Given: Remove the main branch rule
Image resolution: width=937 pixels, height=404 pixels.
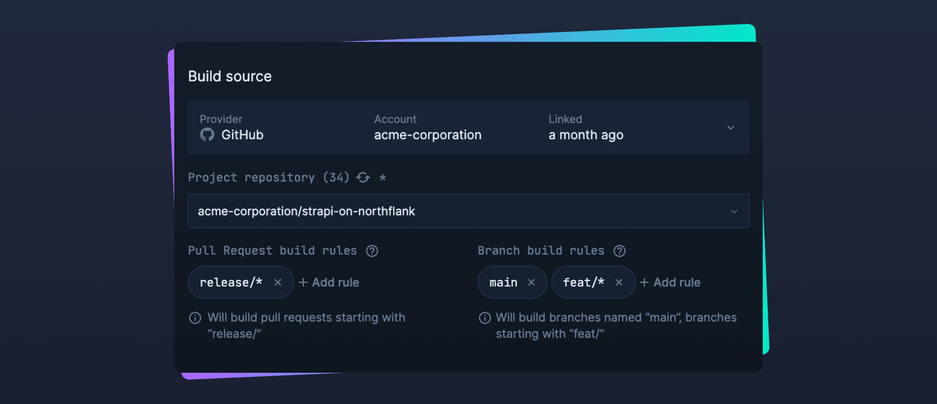Looking at the screenshot, I should tap(531, 282).
